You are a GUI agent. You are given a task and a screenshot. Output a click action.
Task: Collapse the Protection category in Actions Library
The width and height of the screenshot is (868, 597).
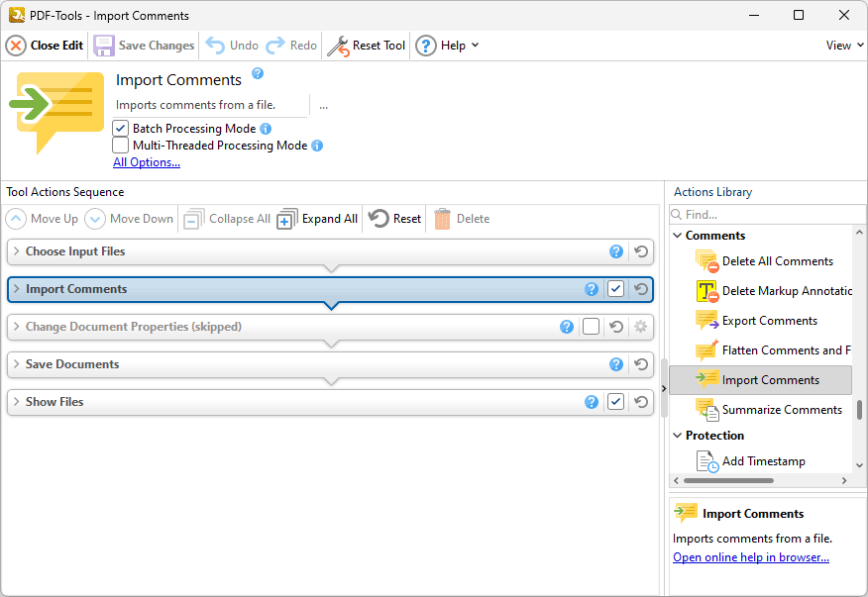677,436
